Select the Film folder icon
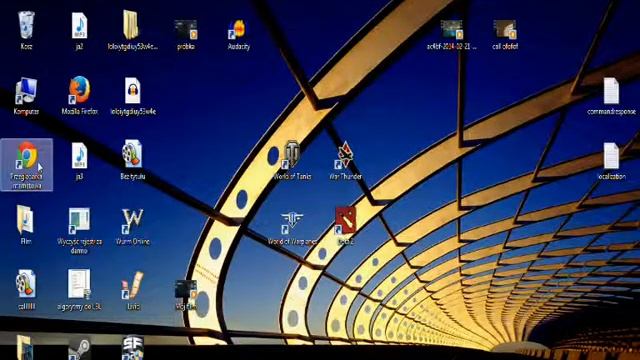 25,220
